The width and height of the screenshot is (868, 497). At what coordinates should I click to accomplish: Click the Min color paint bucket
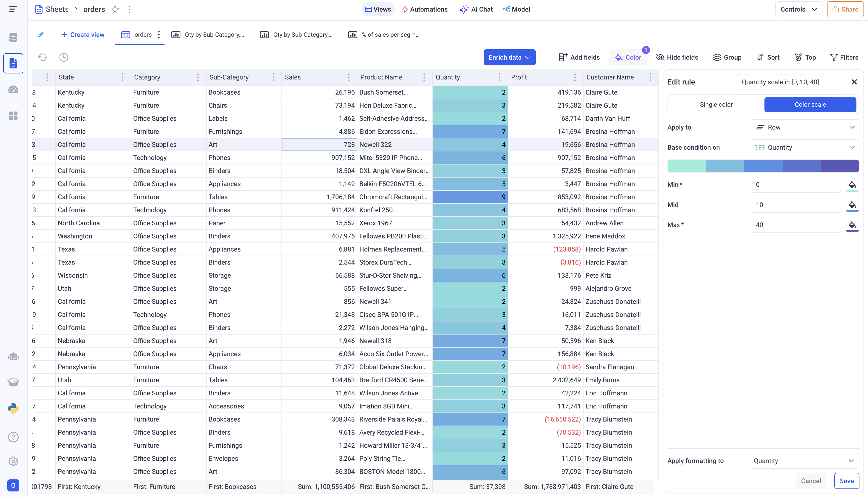click(x=852, y=185)
